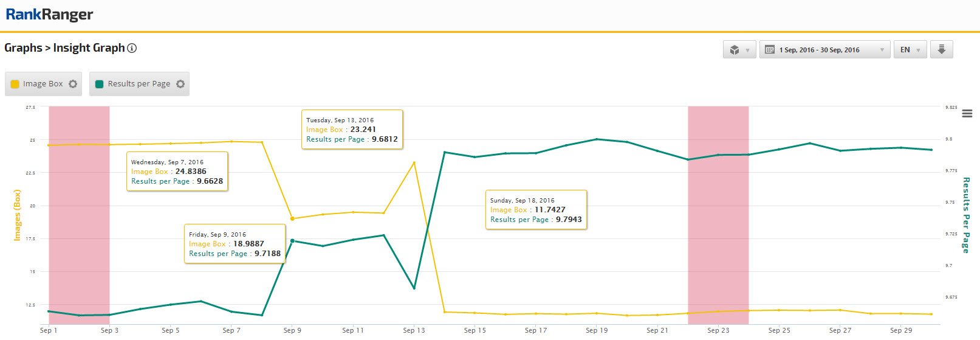Toggle the Results per Page series legend
980x340 pixels.
coord(139,84)
